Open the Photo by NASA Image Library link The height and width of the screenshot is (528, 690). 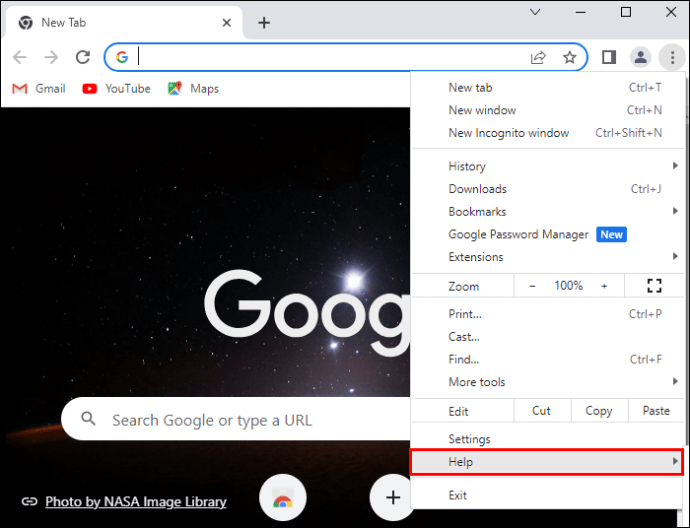point(136,502)
